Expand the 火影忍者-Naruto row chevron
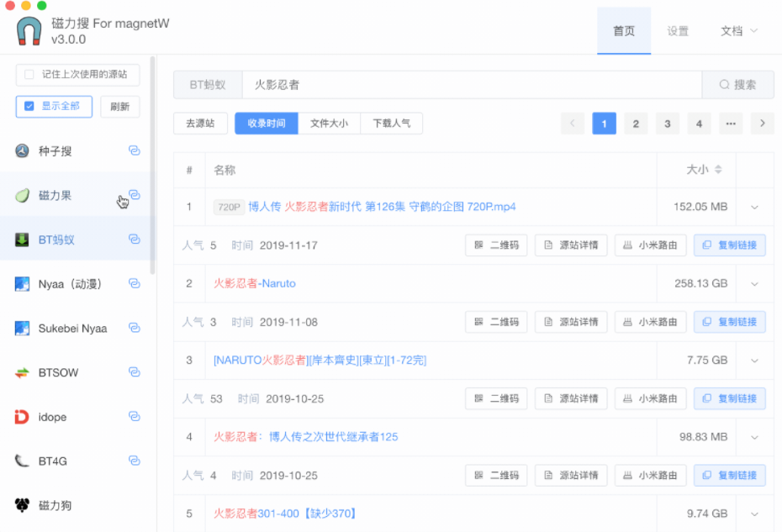Screen dimensions: 782x532 coord(754,284)
